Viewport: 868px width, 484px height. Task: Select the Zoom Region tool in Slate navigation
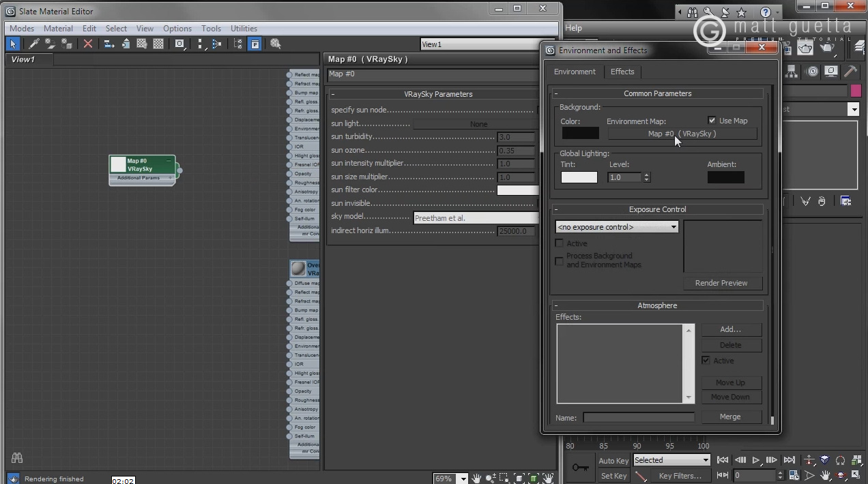click(x=504, y=479)
